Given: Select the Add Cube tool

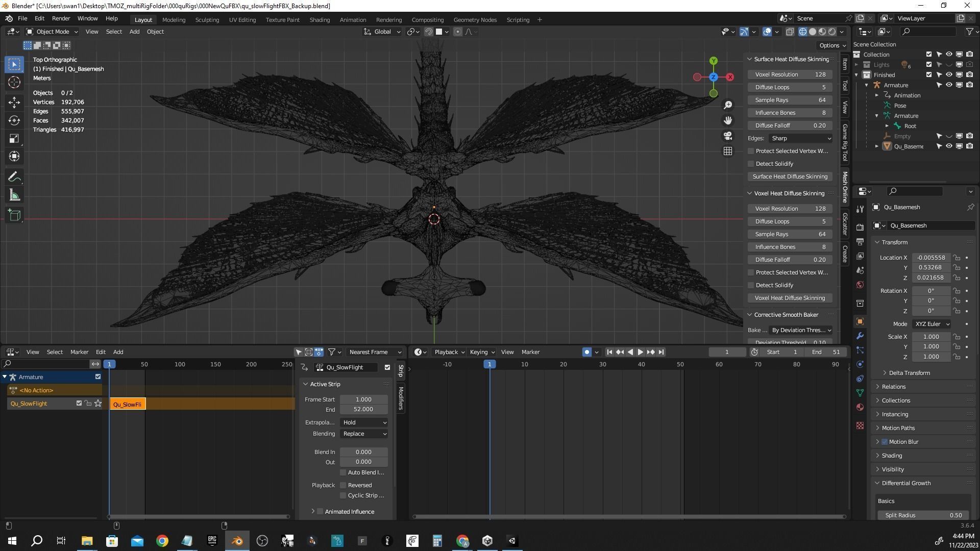Looking at the screenshot, I should coord(14,215).
